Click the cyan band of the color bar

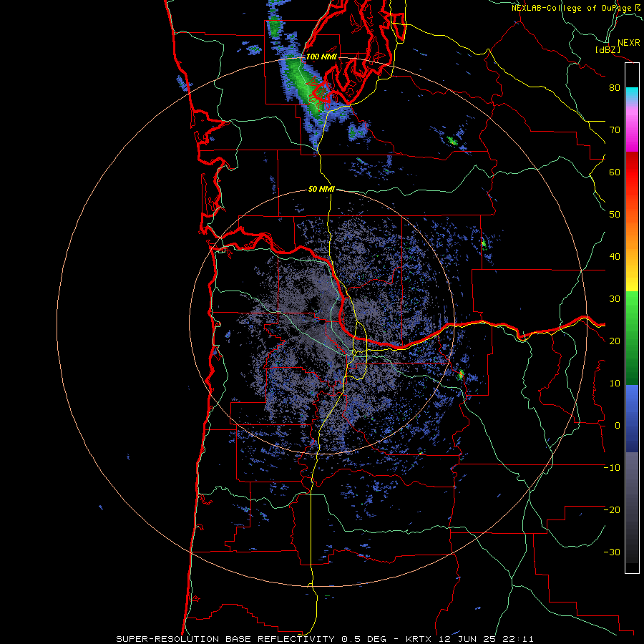click(x=632, y=94)
